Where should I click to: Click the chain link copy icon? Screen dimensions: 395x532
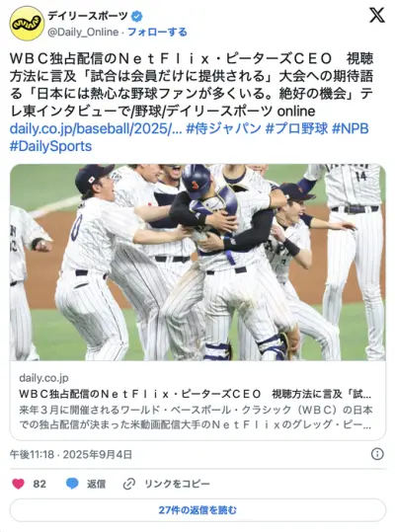click(129, 484)
